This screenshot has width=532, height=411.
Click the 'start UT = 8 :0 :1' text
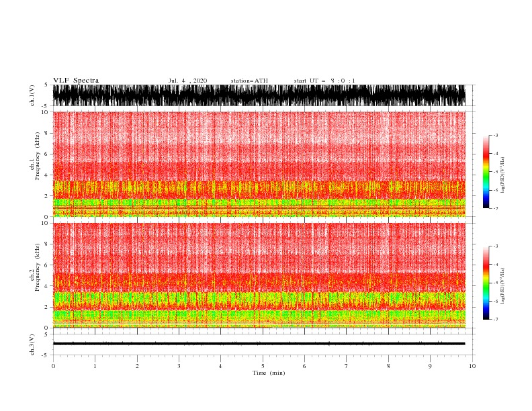(x=324, y=81)
